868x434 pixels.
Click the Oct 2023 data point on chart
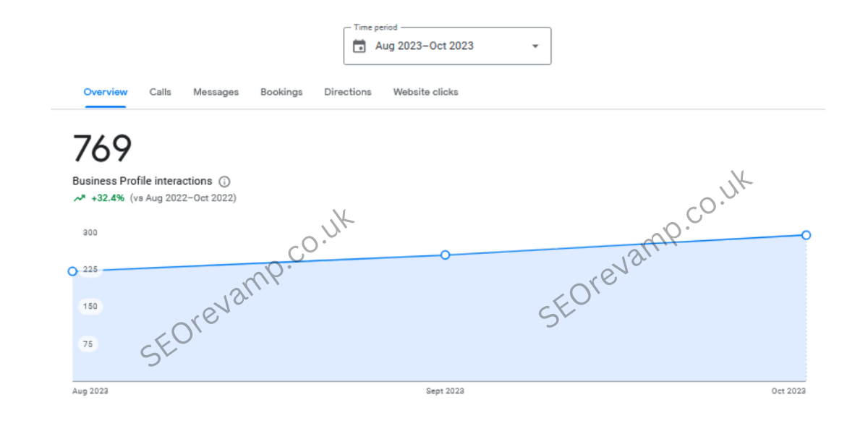(807, 235)
